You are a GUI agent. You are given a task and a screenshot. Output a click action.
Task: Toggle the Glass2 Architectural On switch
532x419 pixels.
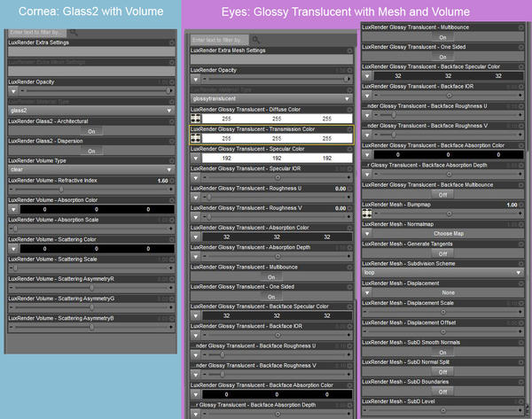point(91,131)
